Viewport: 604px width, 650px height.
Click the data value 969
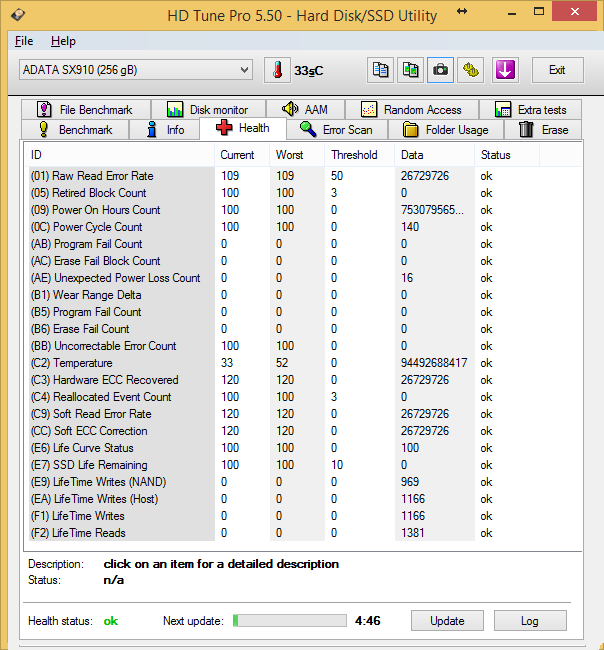pos(410,482)
